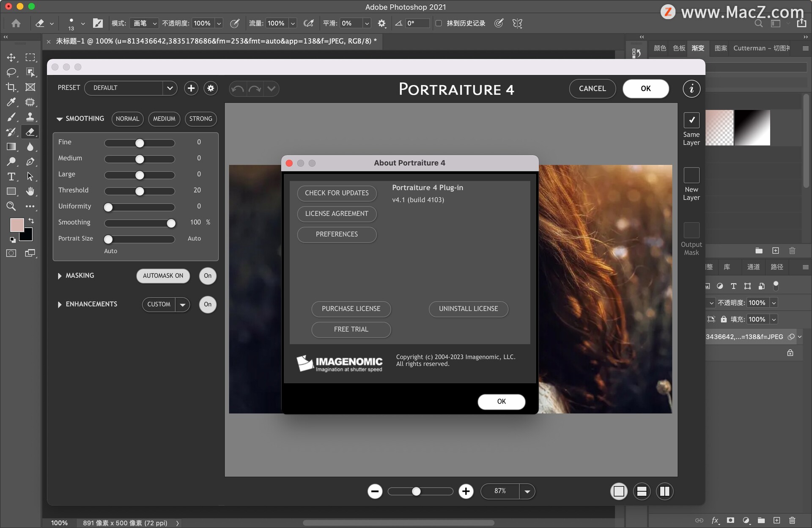Screen dimensions: 812x528
Task: Open the CUSTOM enhancements dropdown arrow
Action: pos(183,305)
